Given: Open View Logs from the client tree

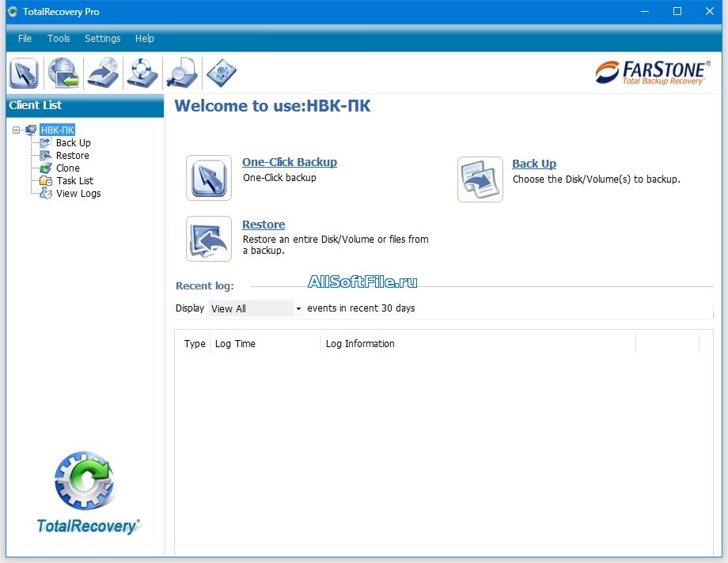Looking at the screenshot, I should pos(78,194).
